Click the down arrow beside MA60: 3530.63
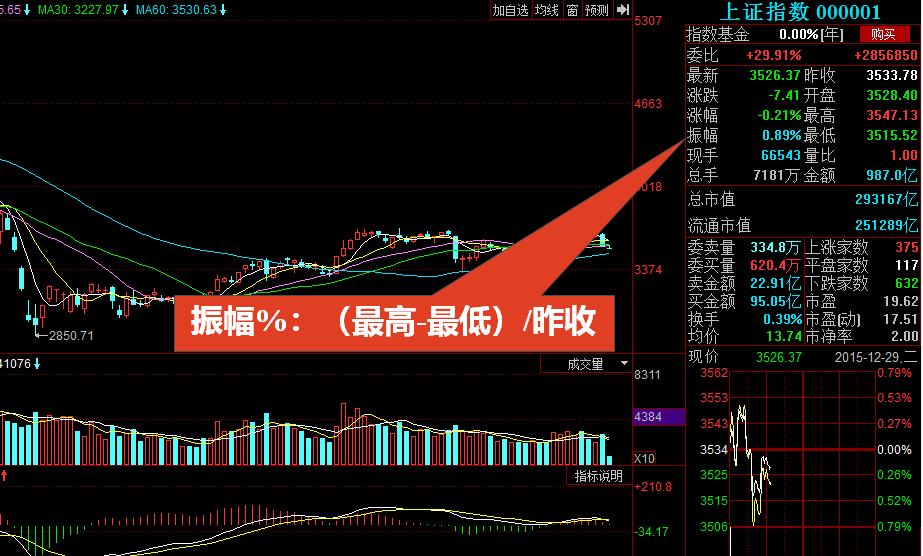This screenshot has height=556, width=923. [x=223, y=10]
